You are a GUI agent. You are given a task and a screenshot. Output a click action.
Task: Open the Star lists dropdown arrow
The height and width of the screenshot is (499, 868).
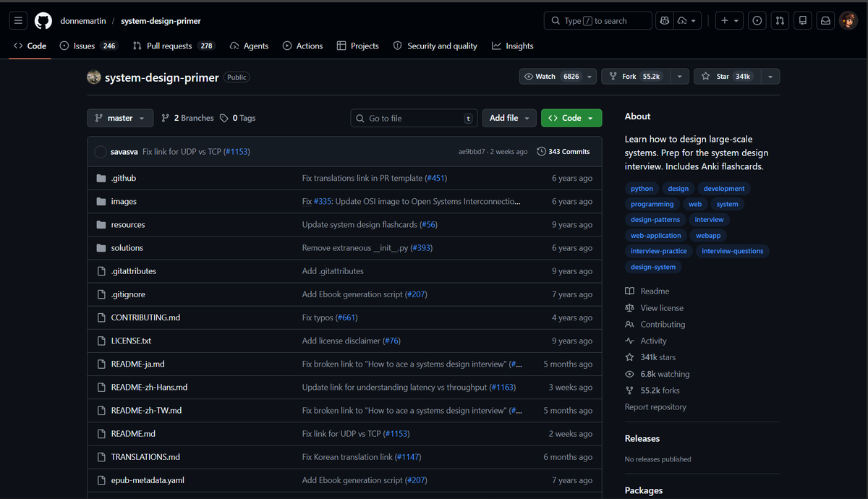pyautogui.click(x=770, y=77)
